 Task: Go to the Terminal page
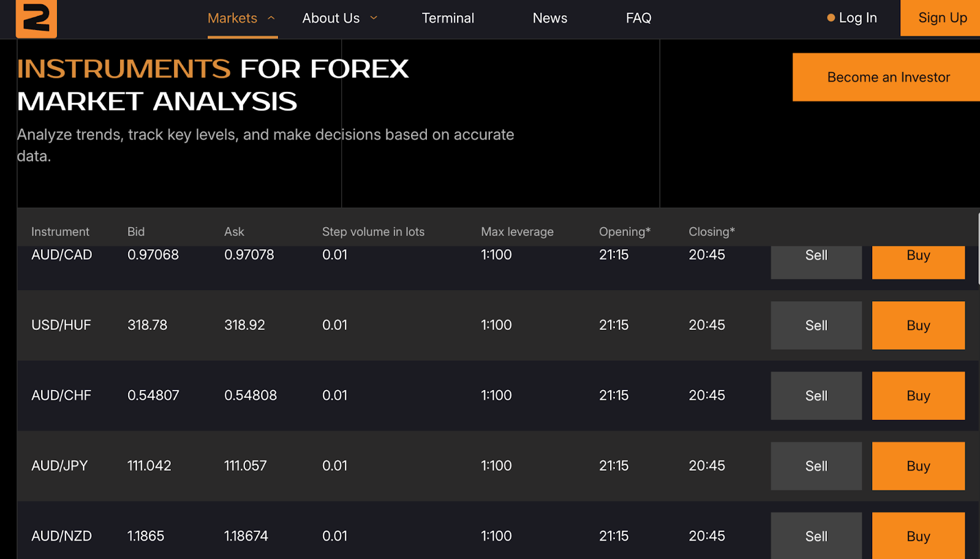(x=448, y=18)
